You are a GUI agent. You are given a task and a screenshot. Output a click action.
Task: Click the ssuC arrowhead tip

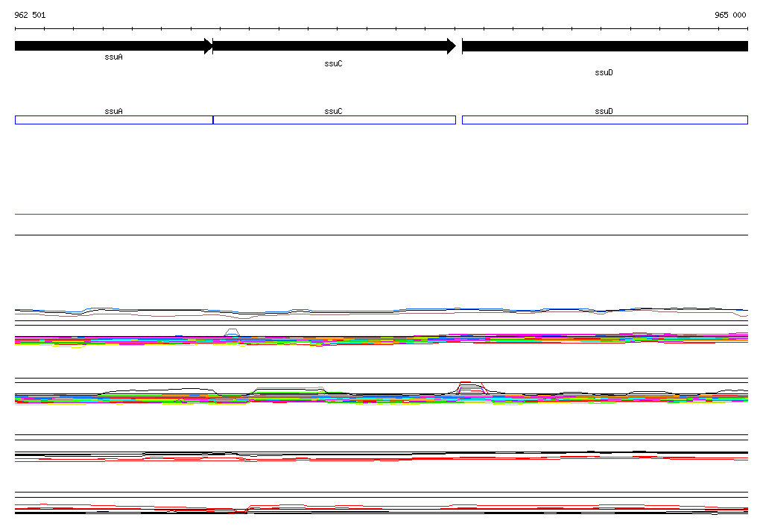pyautogui.click(x=452, y=46)
